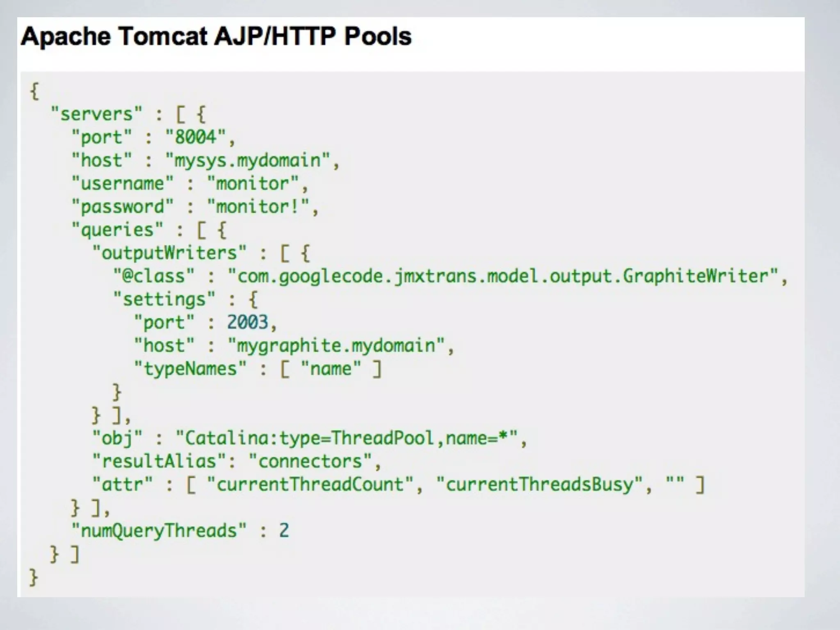Click the "connectors" resultAlias value
840x630 pixels.
310,461
